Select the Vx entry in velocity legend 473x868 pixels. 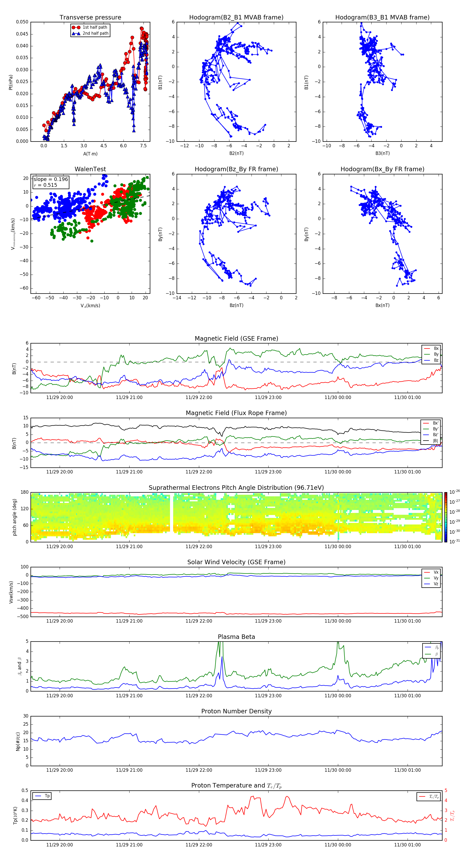click(x=431, y=572)
